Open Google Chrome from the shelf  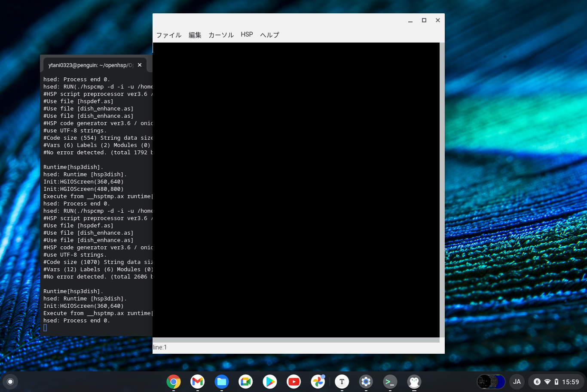point(174,382)
